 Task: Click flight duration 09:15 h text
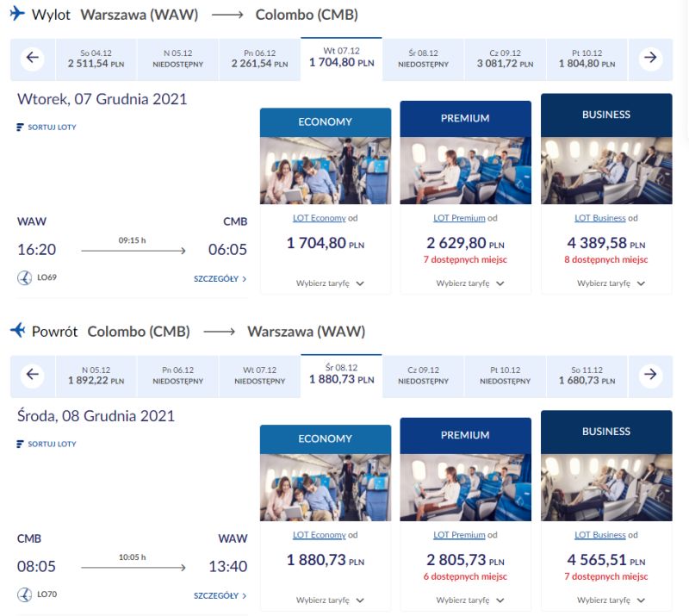coord(133,240)
